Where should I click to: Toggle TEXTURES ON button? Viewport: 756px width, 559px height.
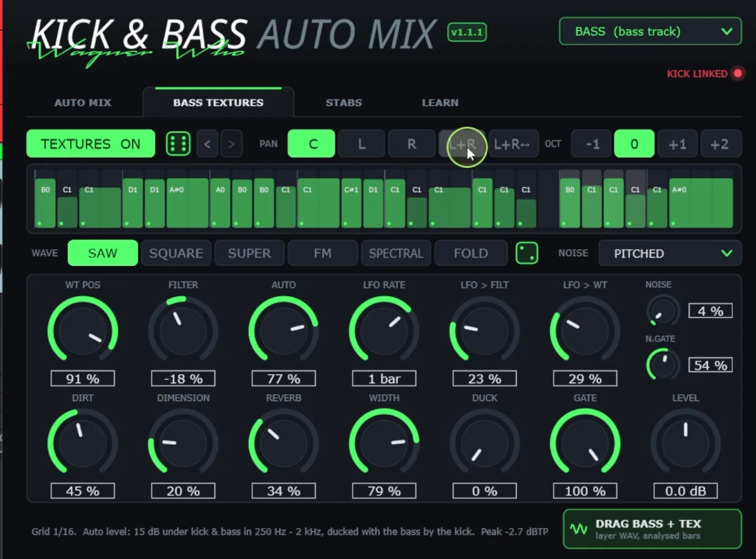91,144
